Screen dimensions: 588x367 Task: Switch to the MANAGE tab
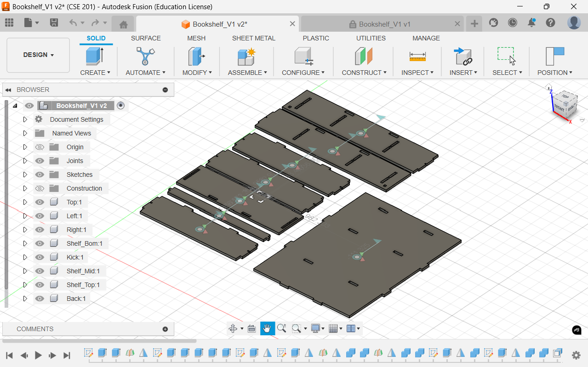click(x=426, y=38)
